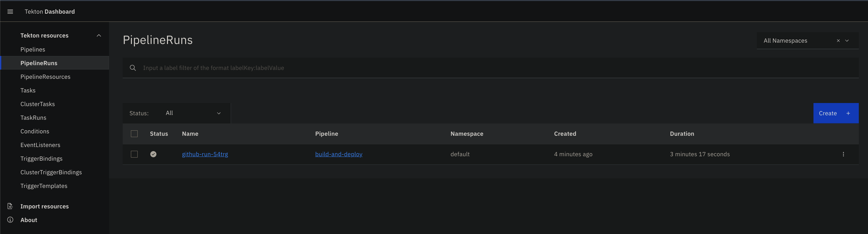Click Create PipelineRun button
This screenshot has height=234, width=868.
(836, 113)
